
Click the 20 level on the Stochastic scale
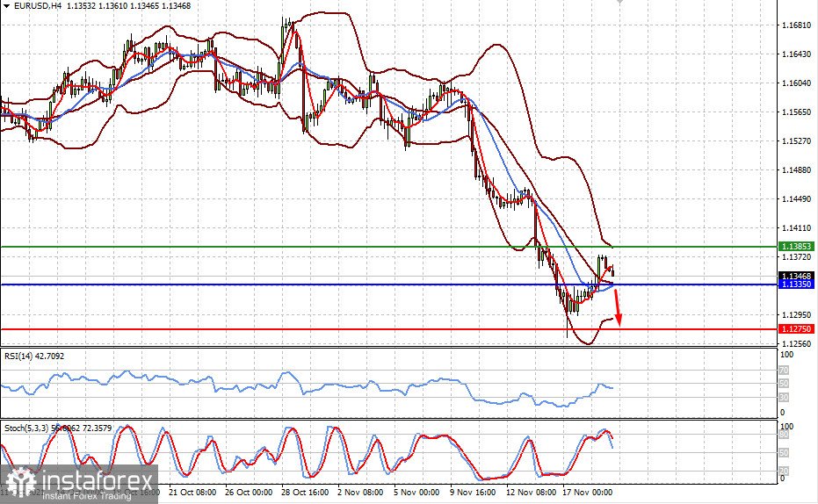(x=783, y=472)
